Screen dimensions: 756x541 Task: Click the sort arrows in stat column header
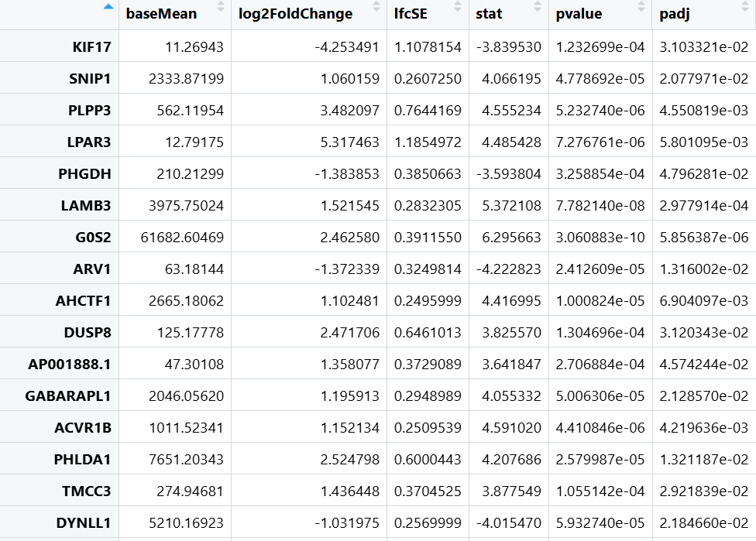[x=538, y=8]
